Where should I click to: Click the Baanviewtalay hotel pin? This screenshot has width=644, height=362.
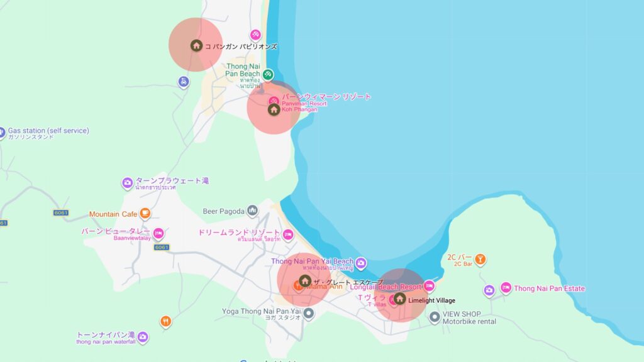click(158, 234)
